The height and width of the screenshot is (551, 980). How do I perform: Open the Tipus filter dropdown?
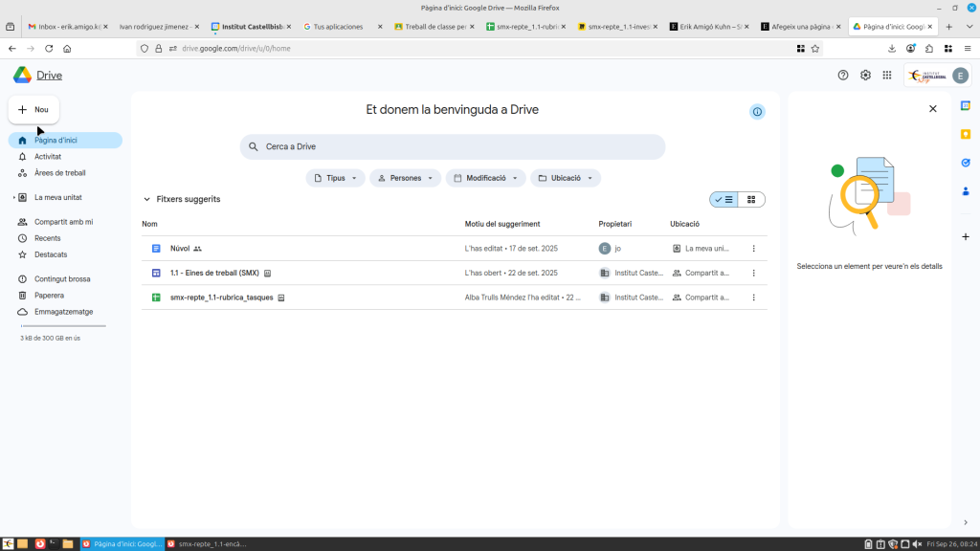(x=335, y=178)
